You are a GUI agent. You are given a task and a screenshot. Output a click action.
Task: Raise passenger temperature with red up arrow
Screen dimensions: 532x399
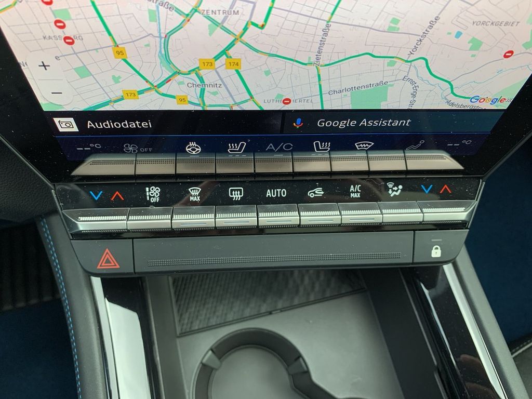(445, 189)
